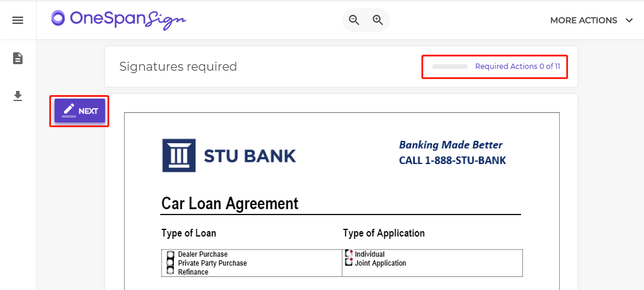Click the zoom in magnifier icon
The width and height of the screenshot is (644, 290).
378,20
